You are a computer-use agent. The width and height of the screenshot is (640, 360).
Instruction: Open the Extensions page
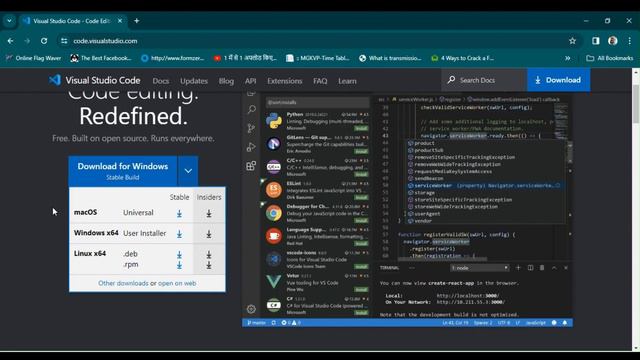[284, 81]
